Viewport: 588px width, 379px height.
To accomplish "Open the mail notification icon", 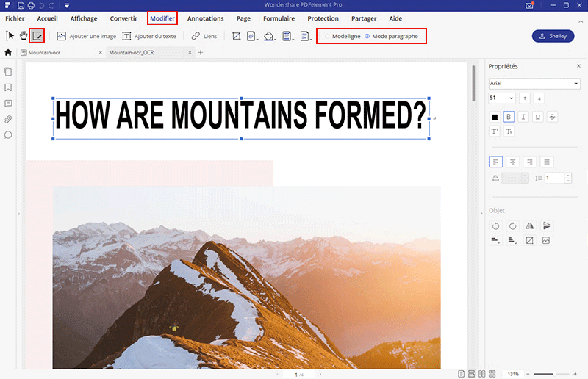I will (529, 5).
